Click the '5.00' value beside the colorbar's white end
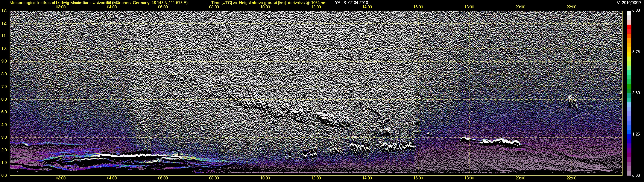Image resolution: width=644 pixels, height=182 pixels. (636, 10)
